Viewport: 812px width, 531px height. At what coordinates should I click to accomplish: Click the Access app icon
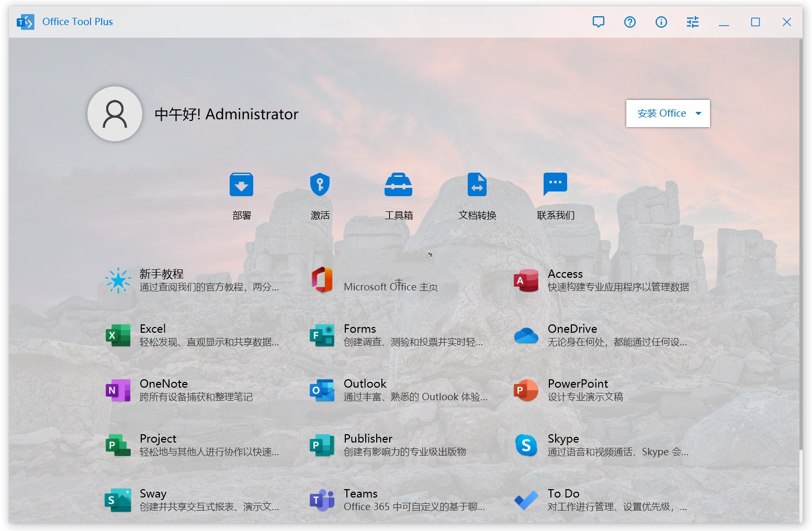point(526,280)
